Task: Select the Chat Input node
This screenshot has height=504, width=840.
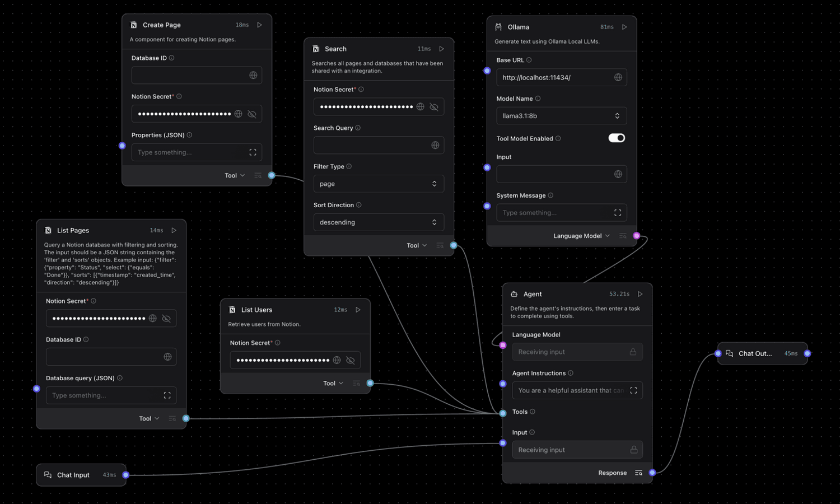Action: pos(81,475)
